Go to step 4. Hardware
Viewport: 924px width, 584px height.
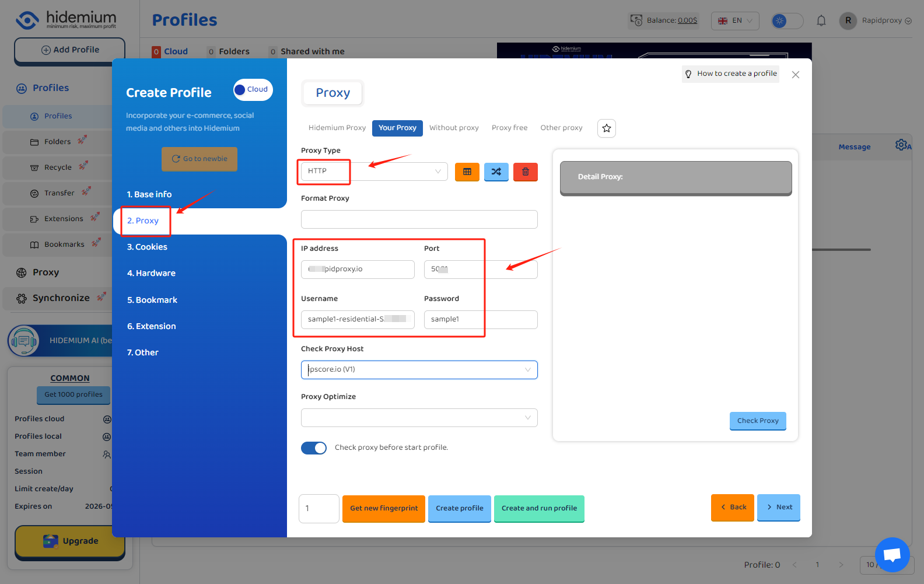tap(151, 274)
